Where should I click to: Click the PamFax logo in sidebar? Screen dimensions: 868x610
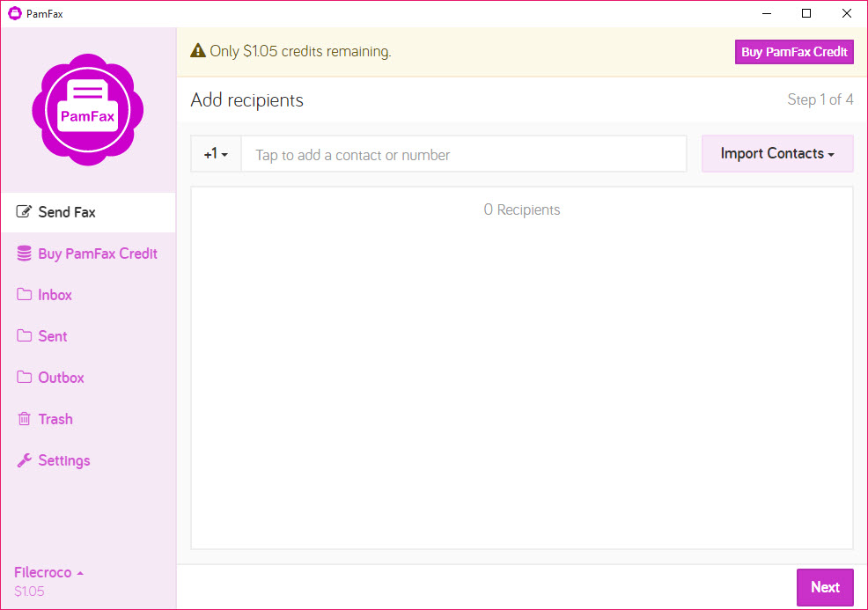87,110
